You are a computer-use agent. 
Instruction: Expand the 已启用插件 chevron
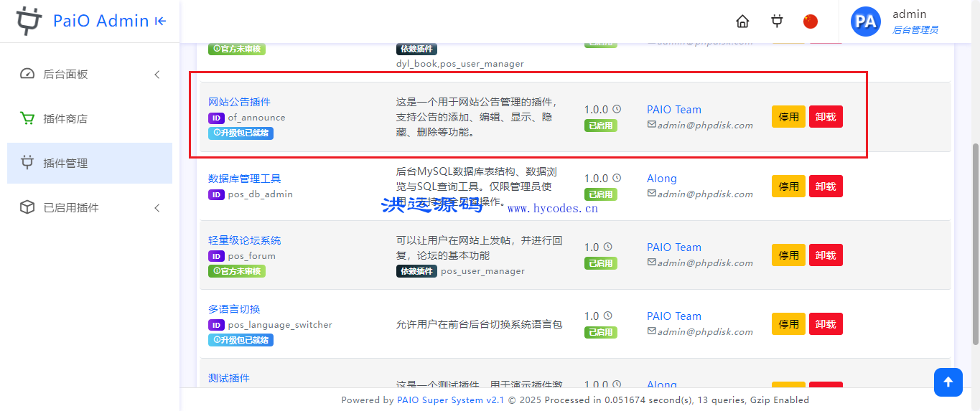pos(157,208)
